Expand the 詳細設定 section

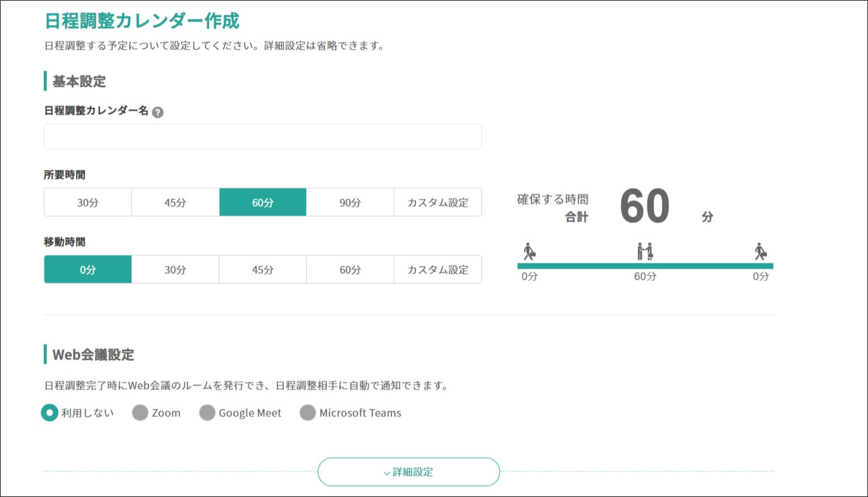[x=408, y=472]
